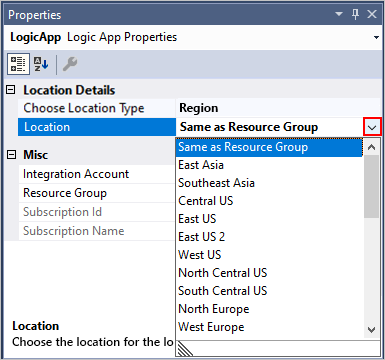385x360 pixels.
Task: Collapse the Misc section
Action: pyautogui.click(x=11, y=154)
